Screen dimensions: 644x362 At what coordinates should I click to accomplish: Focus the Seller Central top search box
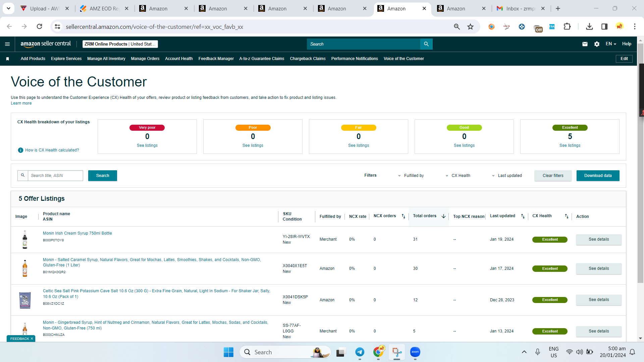(x=364, y=44)
